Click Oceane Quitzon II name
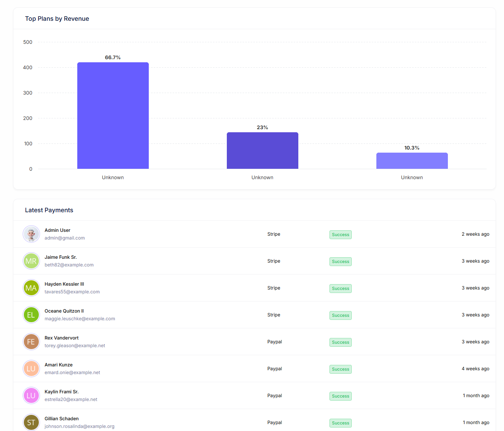This screenshot has height=431, width=504. tap(64, 311)
